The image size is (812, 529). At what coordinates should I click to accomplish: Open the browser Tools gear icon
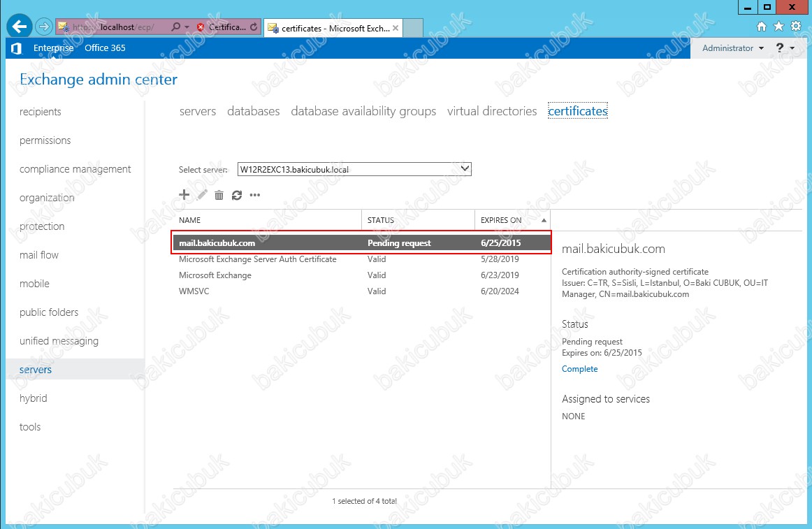[x=796, y=27]
